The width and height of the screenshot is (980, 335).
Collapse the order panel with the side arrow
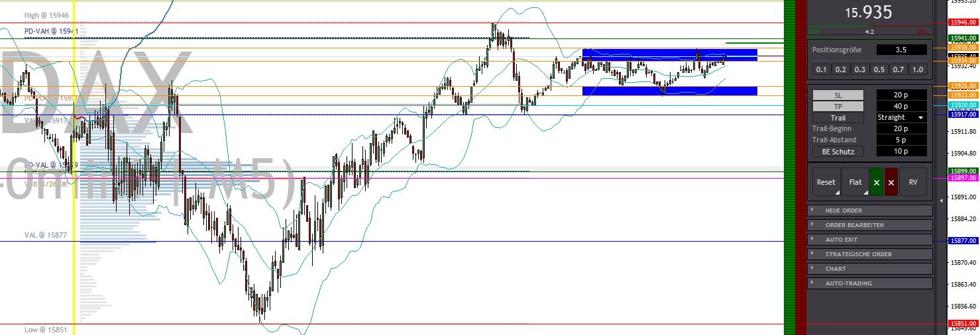pyautogui.click(x=942, y=199)
